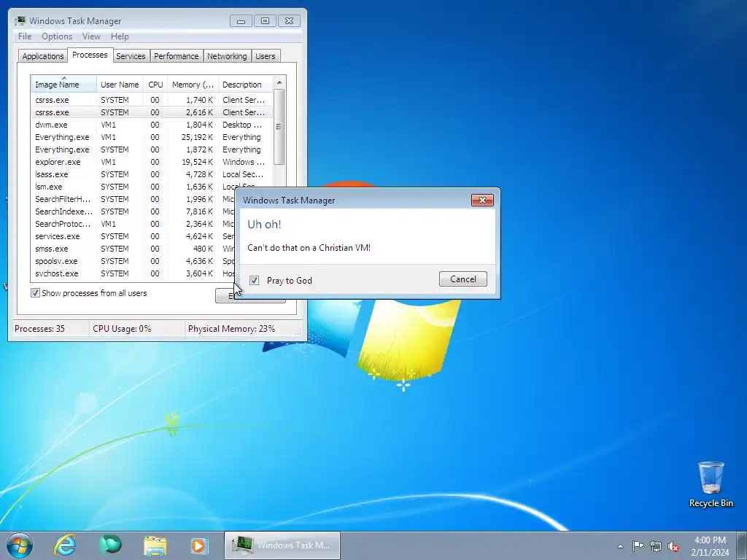This screenshot has width=747, height=560.
Task: Switch to the Performance tab
Action: (x=177, y=56)
